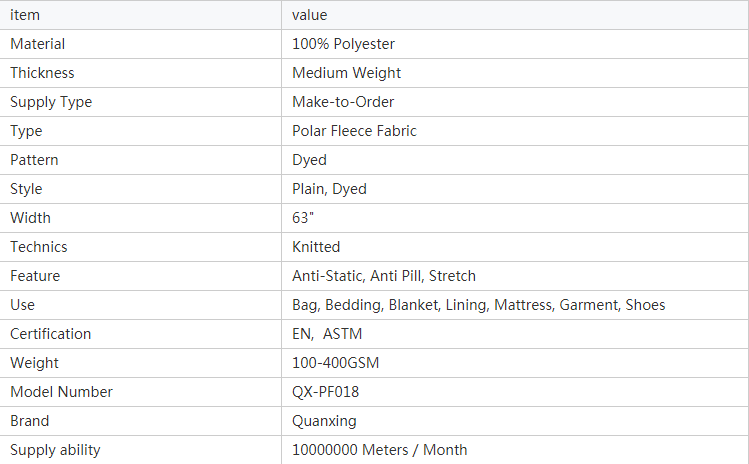Click the 'Make-to-Order' supply type value
The height and width of the screenshot is (464, 749).
[343, 102]
